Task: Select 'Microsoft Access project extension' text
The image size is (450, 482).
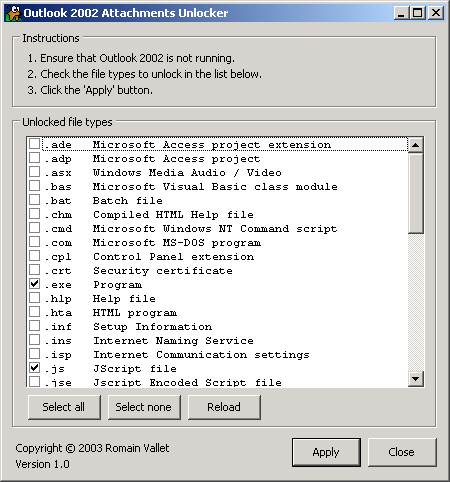Action: 212,145
